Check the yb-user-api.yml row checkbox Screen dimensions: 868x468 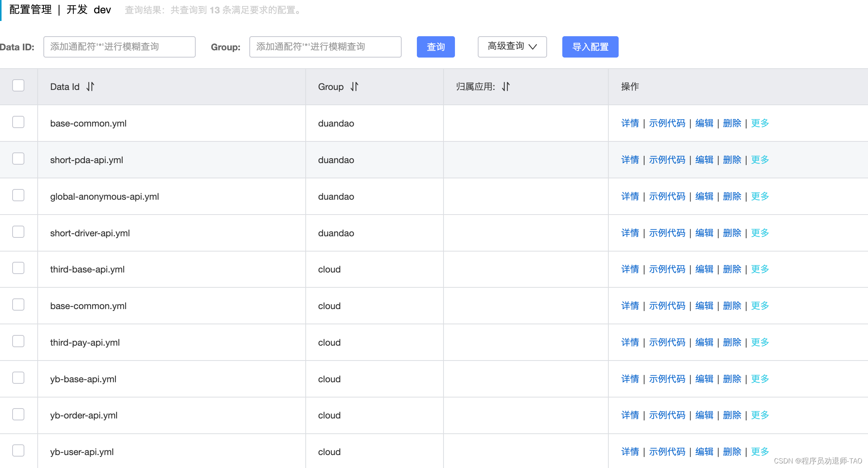pyautogui.click(x=18, y=450)
